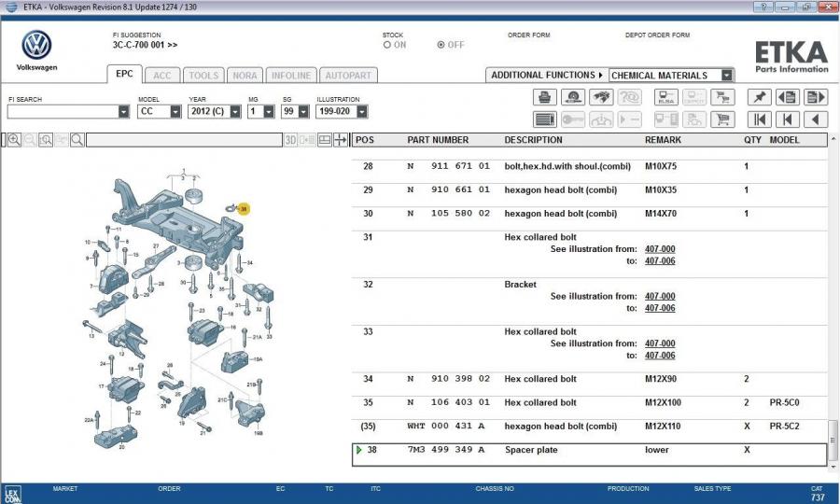
Task: Switch to the TOOLS tab
Action: [x=203, y=76]
